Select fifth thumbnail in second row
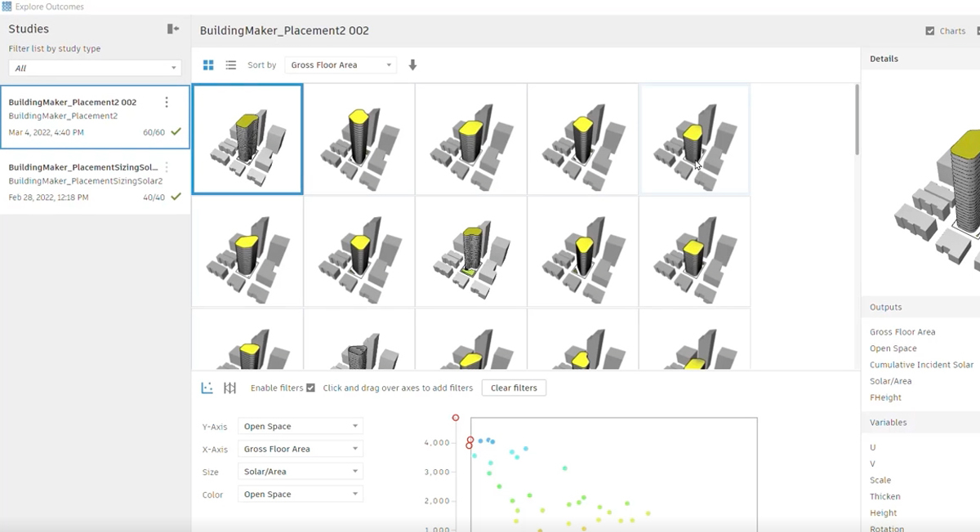Viewport: 980px width, 532px height. pyautogui.click(x=695, y=252)
